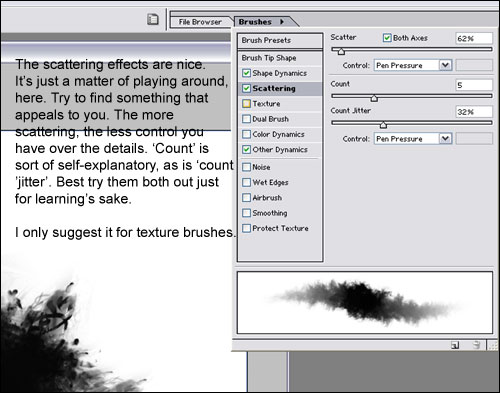The image size is (500, 393).
Task: Click the Count Jitter slider handle
Action: coord(383,125)
